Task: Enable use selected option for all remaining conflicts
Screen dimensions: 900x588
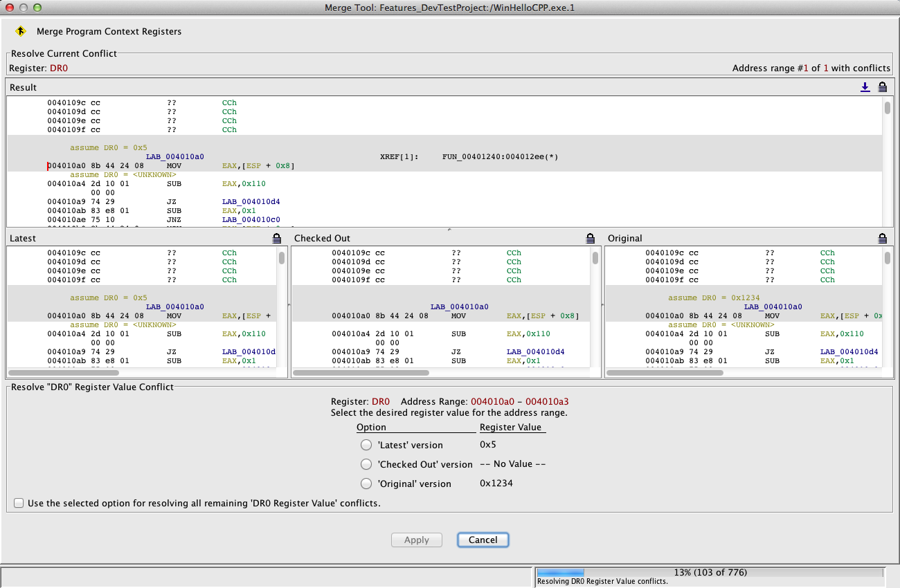Action: pyautogui.click(x=19, y=503)
